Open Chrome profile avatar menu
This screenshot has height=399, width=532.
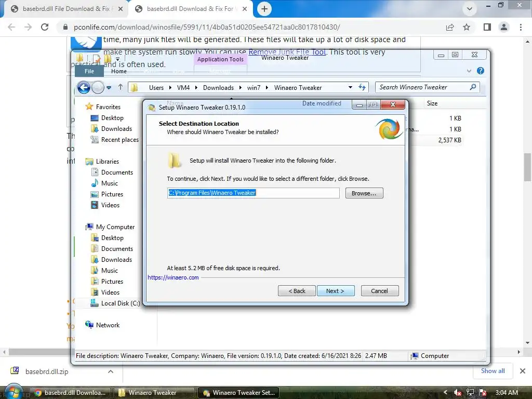pyautogui.click(x=504, y=27)
